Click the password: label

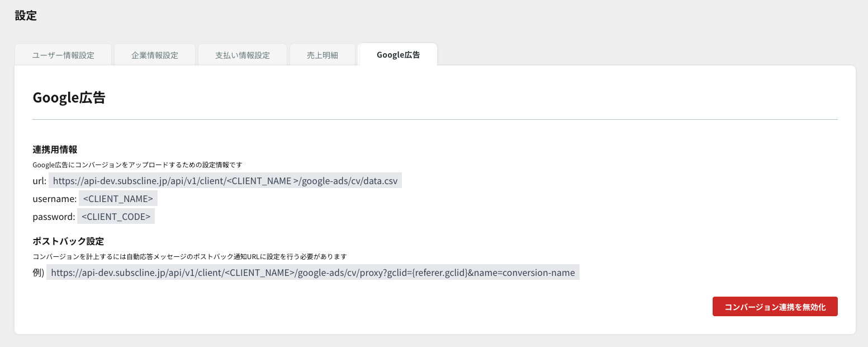point(54,217)
